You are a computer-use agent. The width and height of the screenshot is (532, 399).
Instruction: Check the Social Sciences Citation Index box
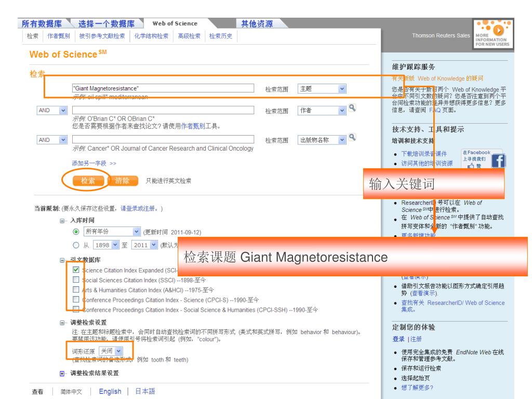[77, 280]
